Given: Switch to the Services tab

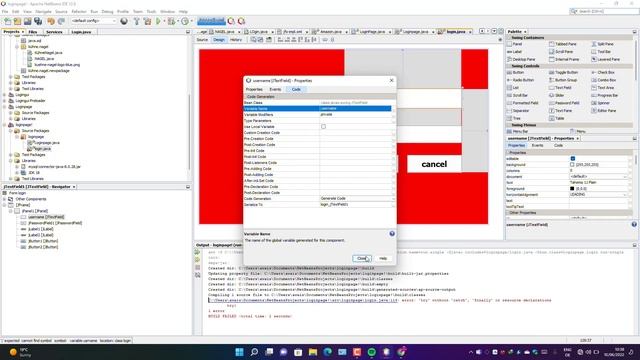Looking at the screenshot, I should tap(54, 32).
